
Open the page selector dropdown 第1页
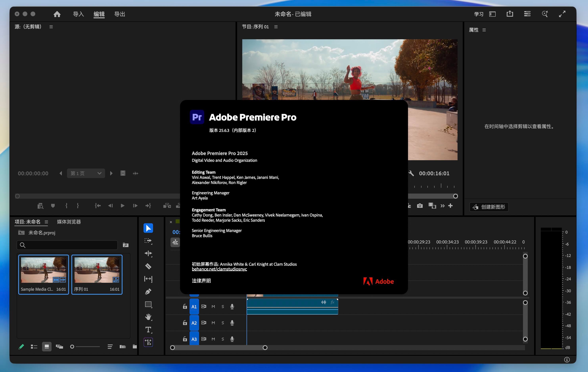click(x=86, y=174)
